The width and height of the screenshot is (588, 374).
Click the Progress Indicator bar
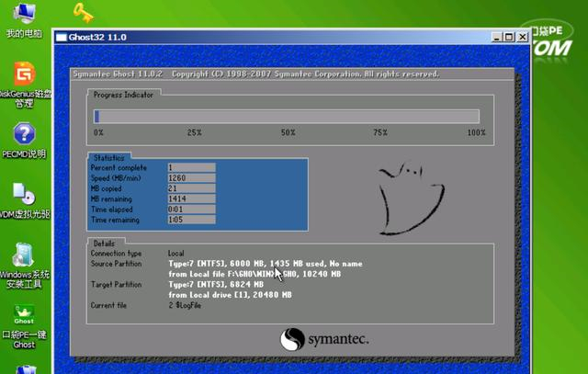[286, 117]
